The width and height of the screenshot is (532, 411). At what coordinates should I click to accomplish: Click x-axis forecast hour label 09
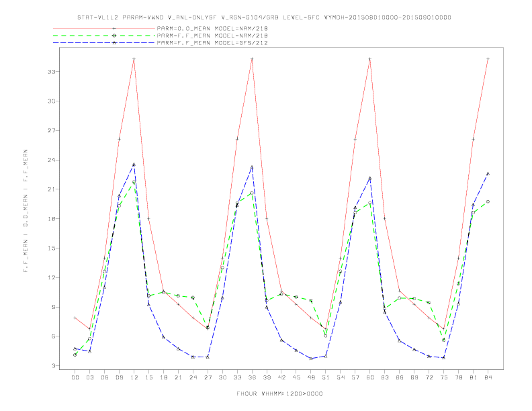point(119,377)
